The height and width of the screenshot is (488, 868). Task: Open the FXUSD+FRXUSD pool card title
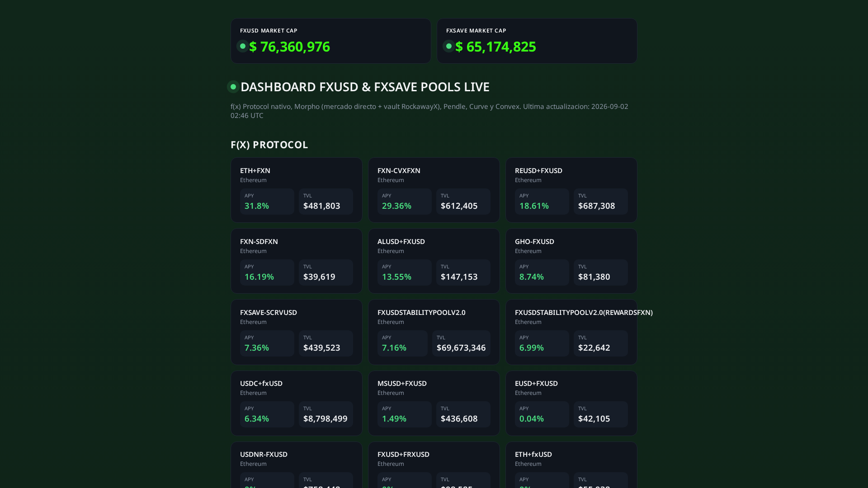(x=404, y=454)
